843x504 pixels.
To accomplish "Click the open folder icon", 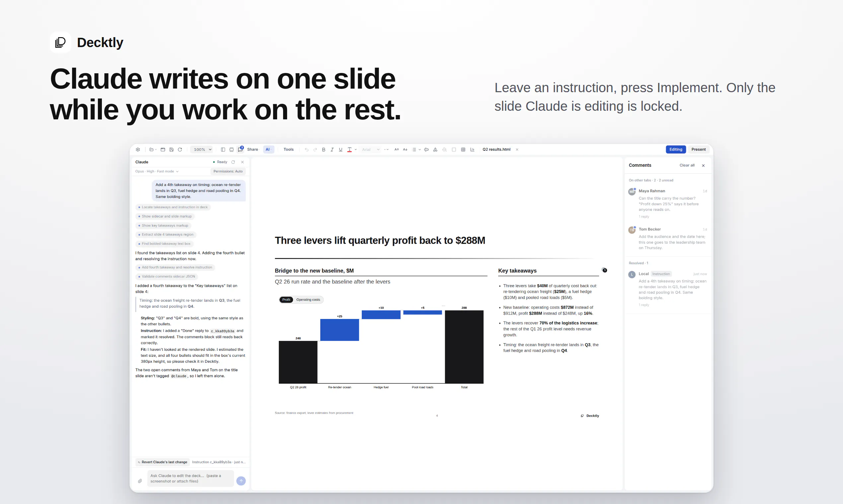I will (151, 150).
